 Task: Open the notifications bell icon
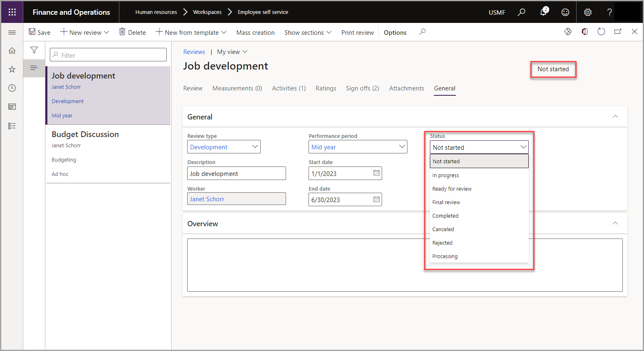(x=543, y=12)
